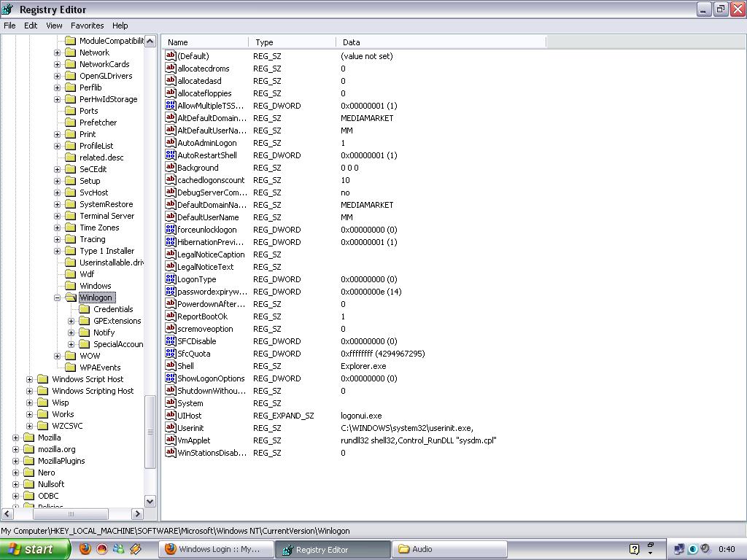Click the DefaultUserName value icon

pyautogui.click(x=171, y=217)
